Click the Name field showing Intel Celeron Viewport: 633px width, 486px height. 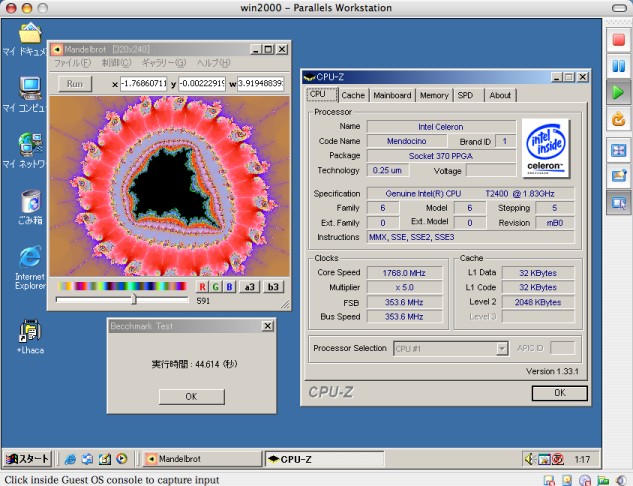coord(441,127)
